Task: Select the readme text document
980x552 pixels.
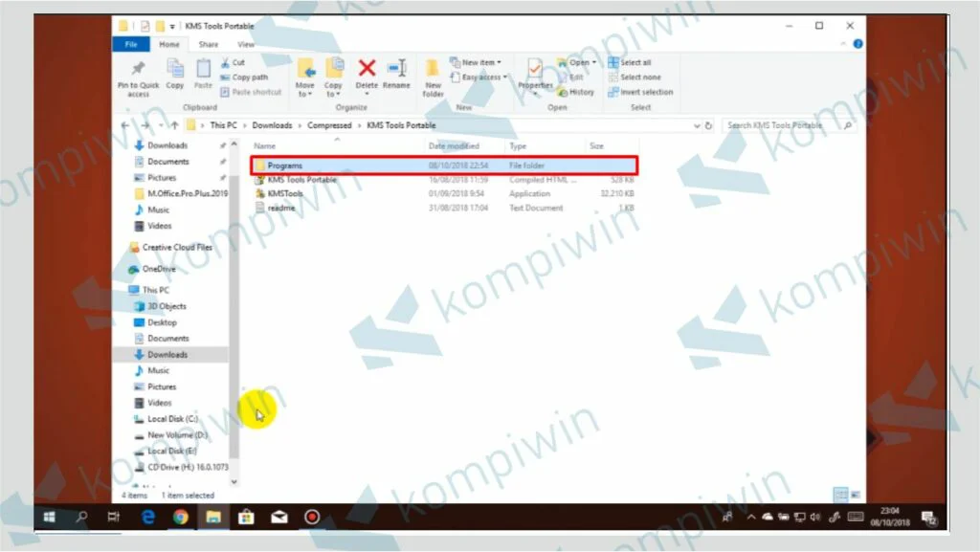Action: pyautogui.click(x=444, y=208)
